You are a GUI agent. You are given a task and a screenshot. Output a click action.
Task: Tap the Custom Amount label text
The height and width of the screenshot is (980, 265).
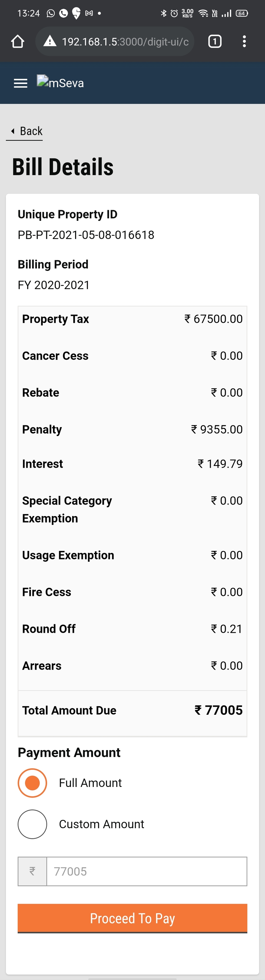click(102, 824)
